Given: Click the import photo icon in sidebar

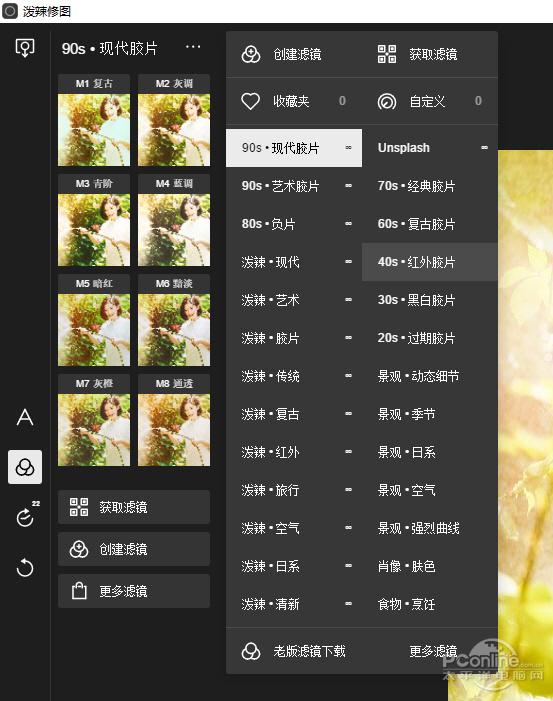Looking at the screenshot, I should [25, 48].
